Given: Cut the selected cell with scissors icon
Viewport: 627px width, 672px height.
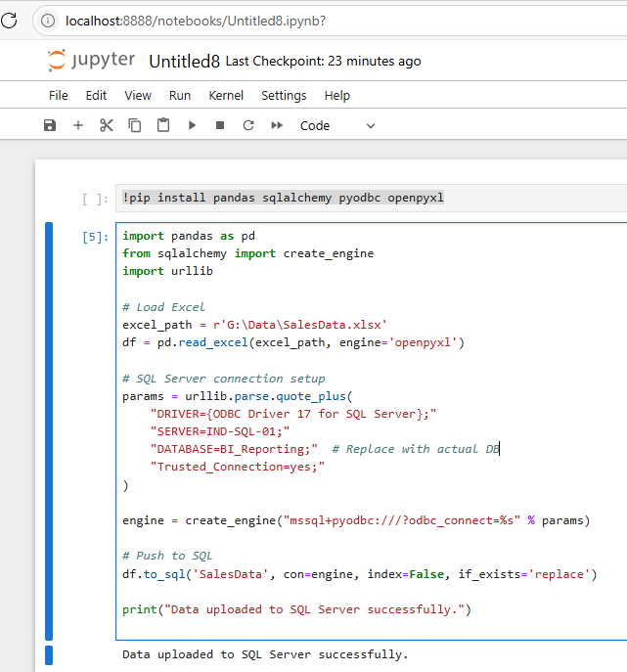Looking at the screenshot, I should coord(107,125).
